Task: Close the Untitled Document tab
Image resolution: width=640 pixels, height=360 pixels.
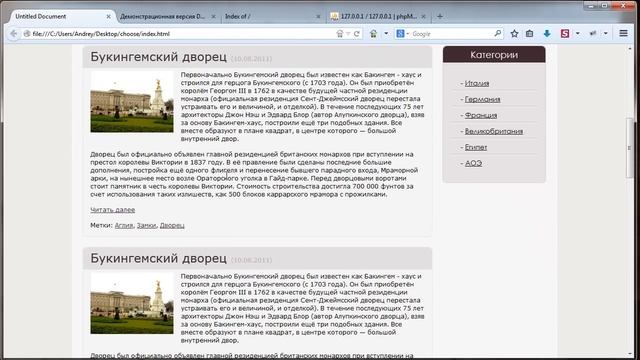Action: (108, 17)
